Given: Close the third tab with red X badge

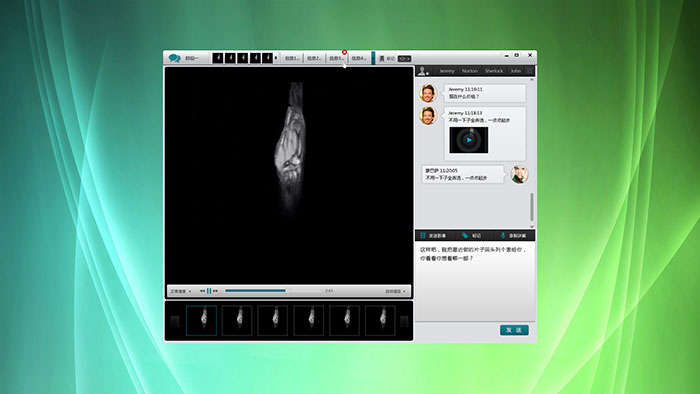Looking at the screenshot, I should pos(344,53).
